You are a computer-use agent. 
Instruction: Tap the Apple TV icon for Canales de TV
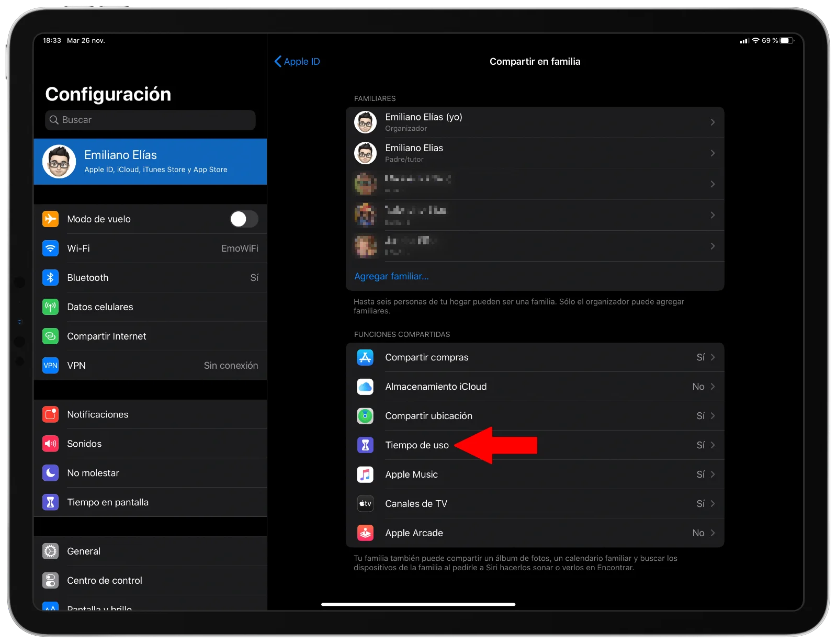click(x=365, y=504)
